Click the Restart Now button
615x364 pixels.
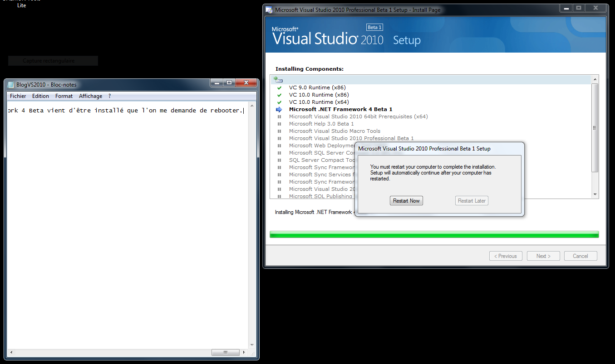[x=406, y=201]
